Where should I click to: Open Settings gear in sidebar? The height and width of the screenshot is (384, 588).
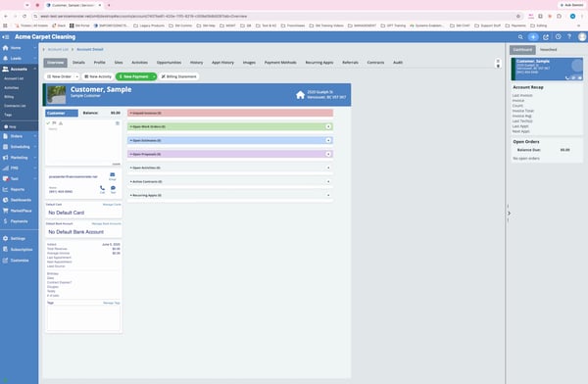pos(5,238)
